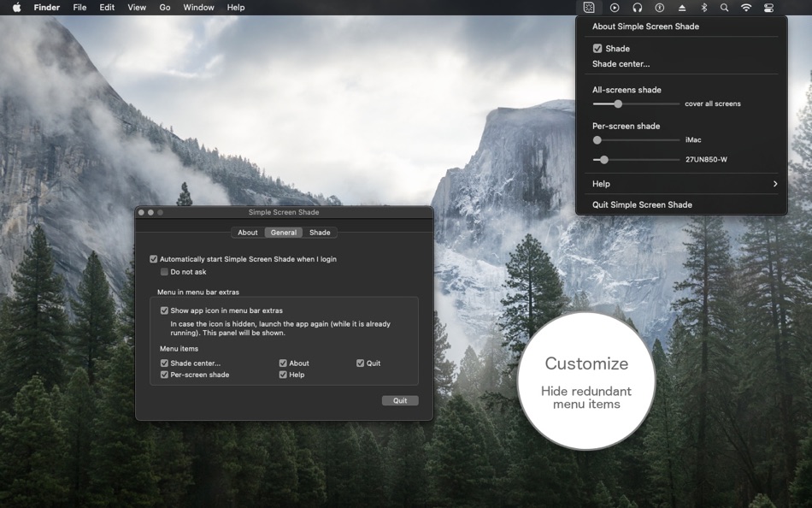
Task: Uncheck the Per-screen shade menu item checkbox
Action: pos(164,375)
